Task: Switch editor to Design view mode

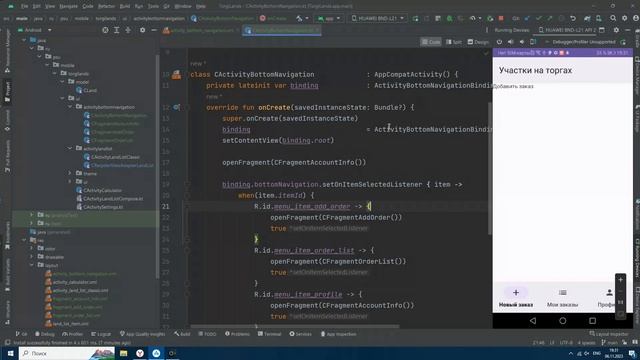Action: tap(478, 42)
